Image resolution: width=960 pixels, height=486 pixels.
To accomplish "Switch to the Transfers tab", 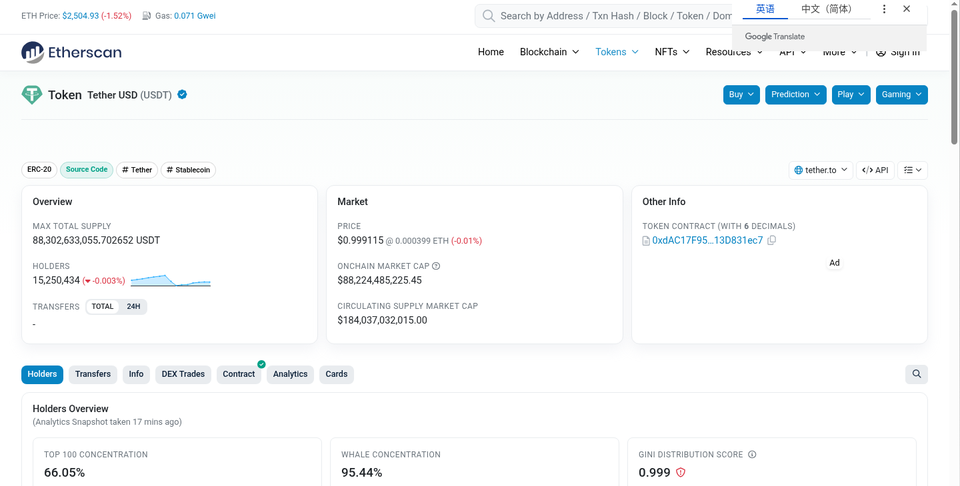I will [93, 374].
